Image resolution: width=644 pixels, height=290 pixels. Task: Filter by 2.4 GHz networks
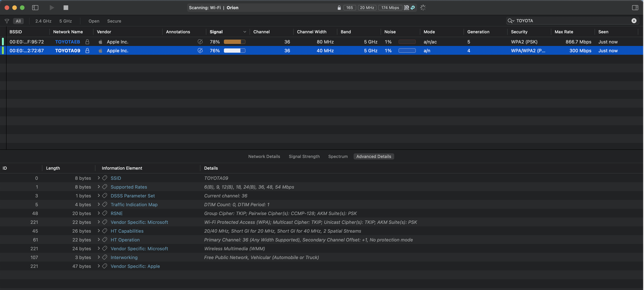pos(43,21)
